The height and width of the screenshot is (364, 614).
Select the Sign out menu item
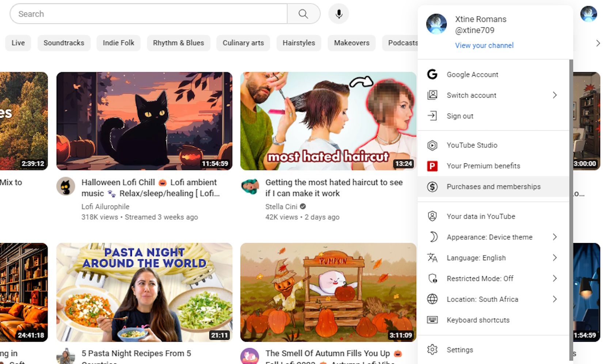coord(460,116)
